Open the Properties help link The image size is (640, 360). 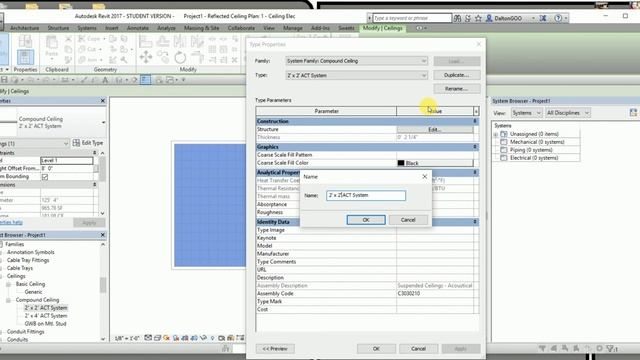[11, 222]
